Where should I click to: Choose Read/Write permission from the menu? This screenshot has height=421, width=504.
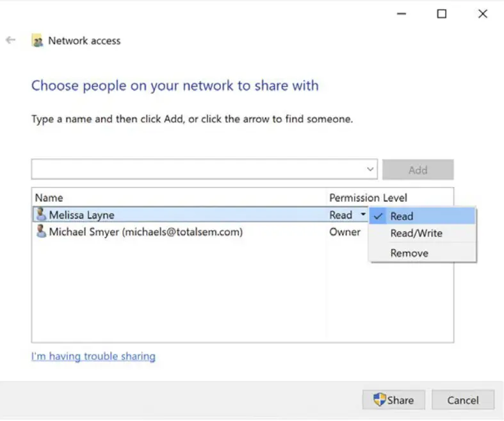416,233
